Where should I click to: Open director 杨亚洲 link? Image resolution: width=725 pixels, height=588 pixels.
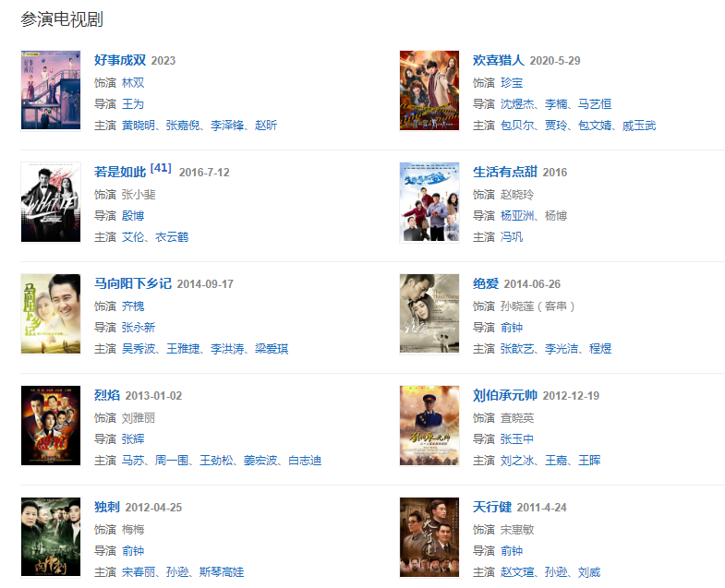coord(517,216)
